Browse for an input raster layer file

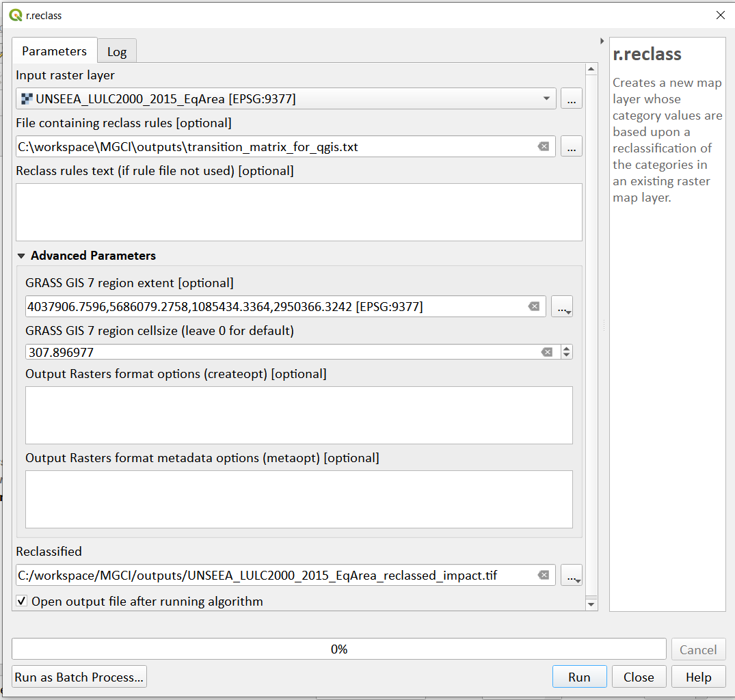pos(572,99)
